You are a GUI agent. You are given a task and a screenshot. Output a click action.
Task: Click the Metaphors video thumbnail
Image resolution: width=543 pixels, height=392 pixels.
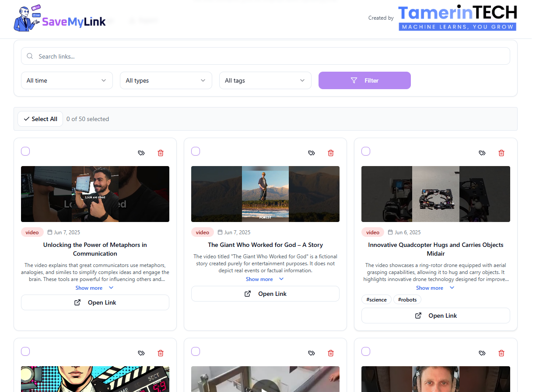tap(95, 194)
